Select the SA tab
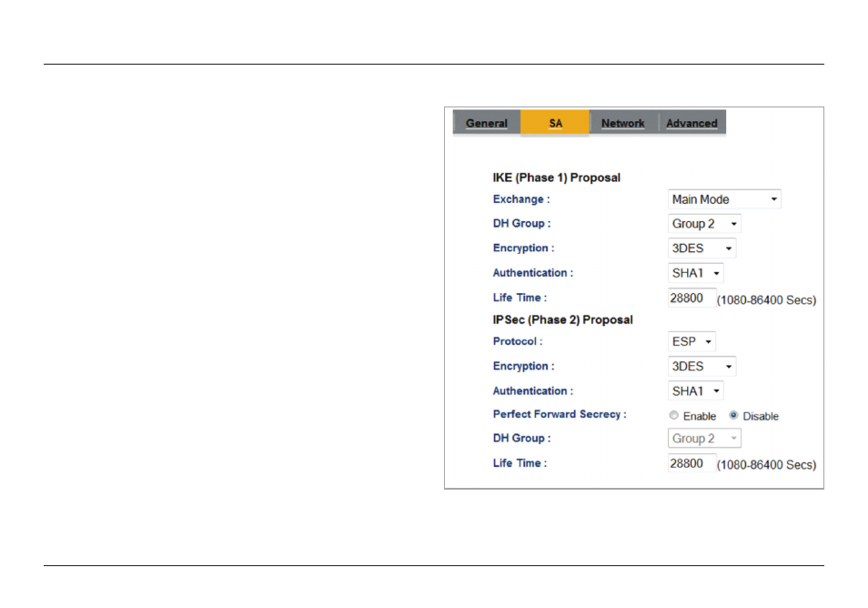This screenshot has width=868, height=608. 555,123
